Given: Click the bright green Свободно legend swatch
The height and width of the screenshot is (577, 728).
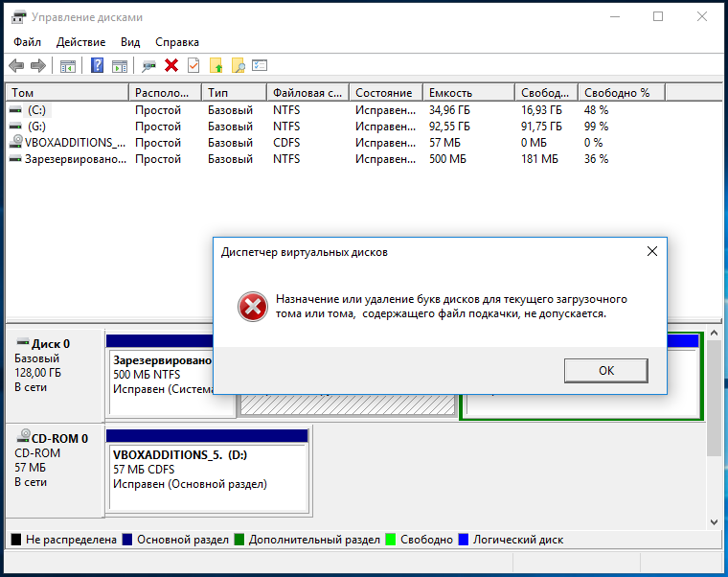Looking at the screenshot, I should pos(391,540).
